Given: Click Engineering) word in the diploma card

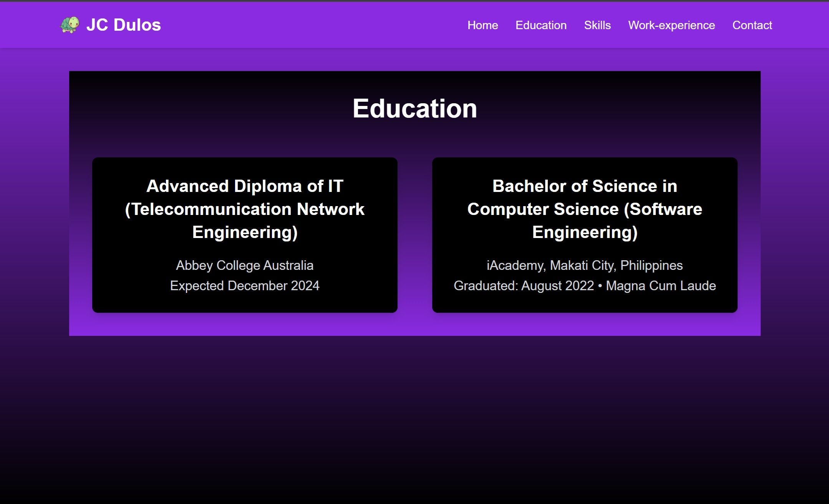Looking at the screenshot, I should point(245,232).
